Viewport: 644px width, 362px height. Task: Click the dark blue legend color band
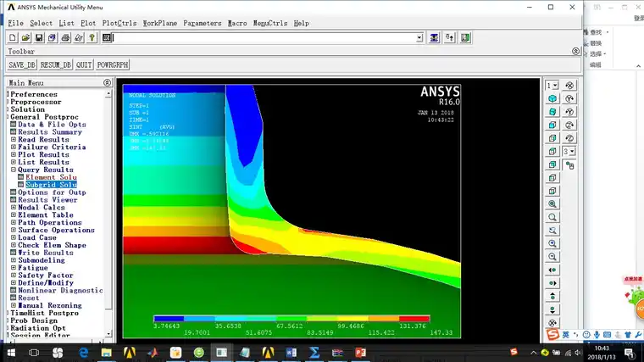click(169, 319)
